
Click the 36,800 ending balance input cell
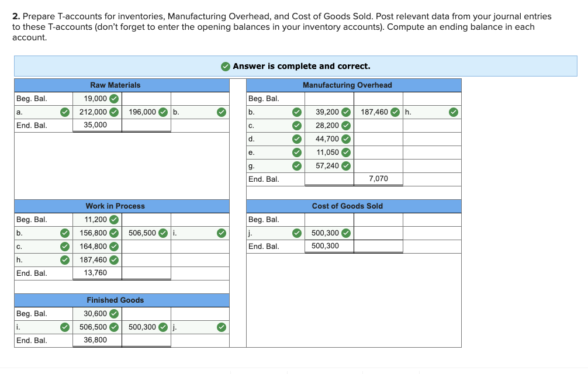(96, 341)
